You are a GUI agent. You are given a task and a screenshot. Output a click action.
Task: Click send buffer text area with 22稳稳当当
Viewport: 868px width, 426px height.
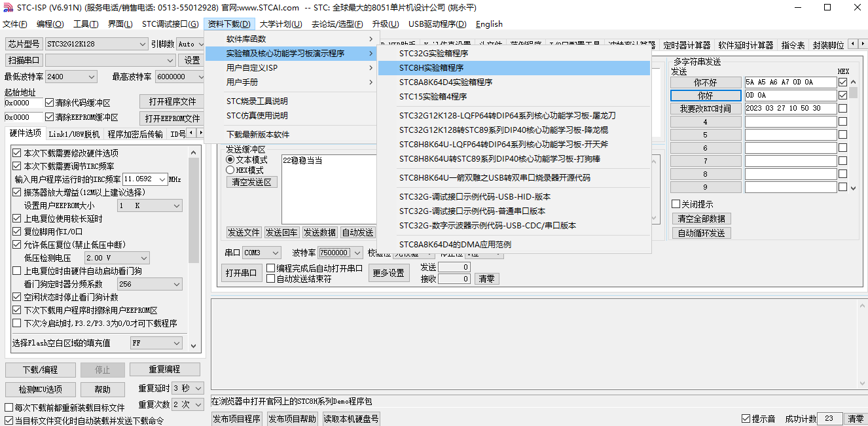pyautogui.click(x=329, y=190)
